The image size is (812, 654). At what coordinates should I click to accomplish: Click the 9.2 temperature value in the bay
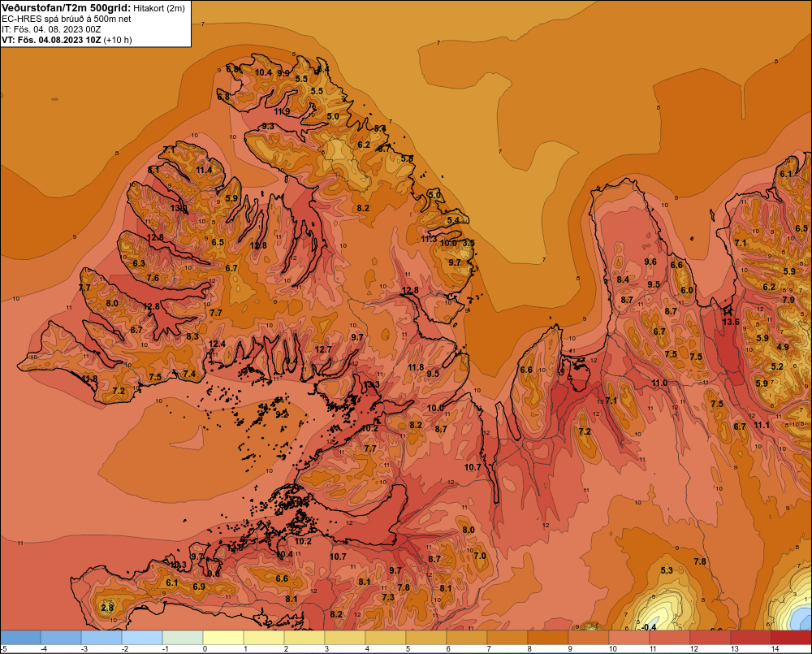pyautogui.click(x=282, y=414)
